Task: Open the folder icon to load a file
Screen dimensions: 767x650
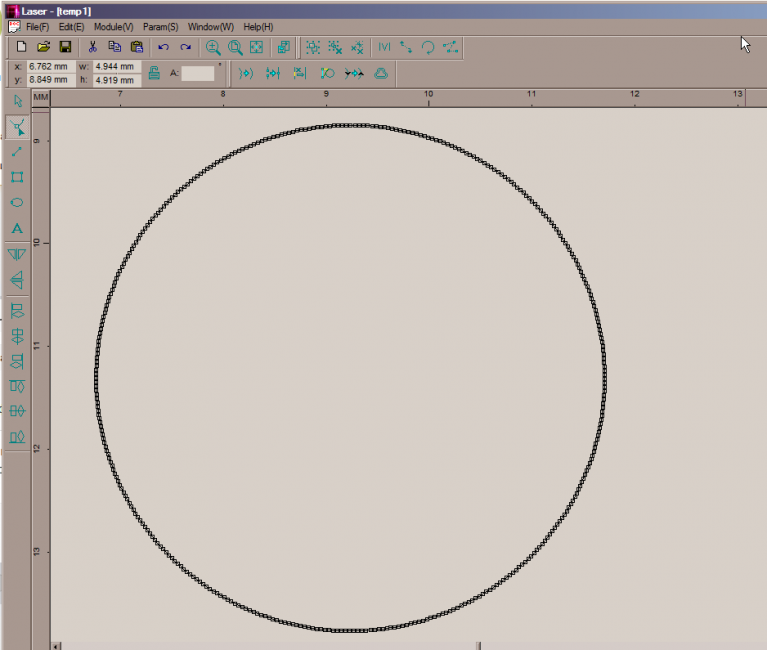Action: pyautogui.click(x=43, y=47)
